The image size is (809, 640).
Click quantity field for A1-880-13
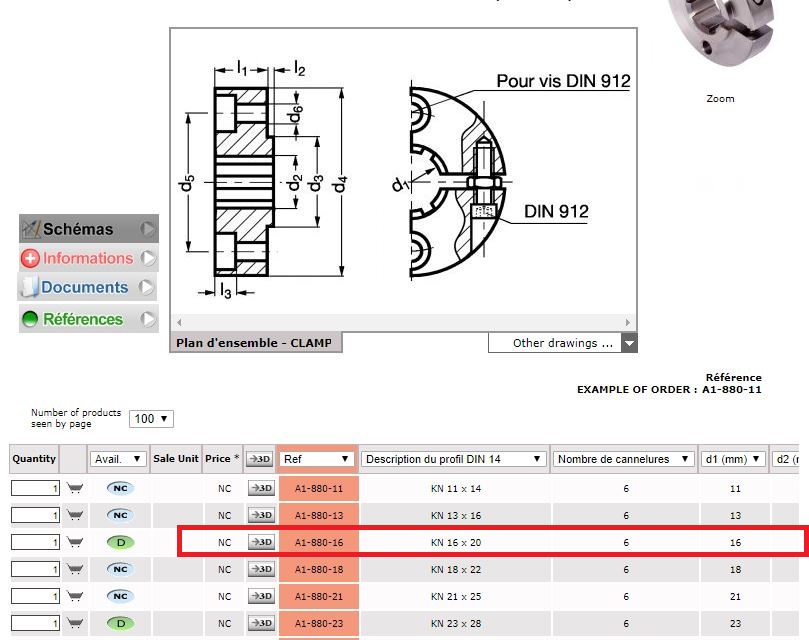[35, 515]
